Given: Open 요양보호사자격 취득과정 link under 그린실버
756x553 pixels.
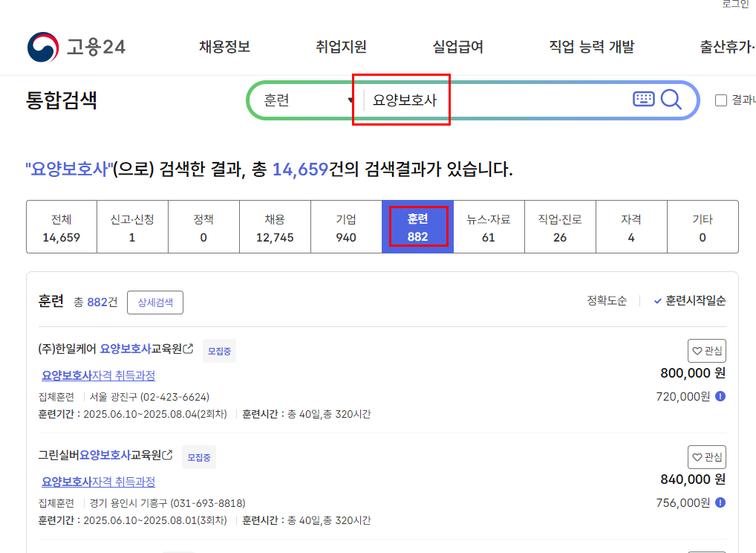Looking at the screenshot, I should pyautogui.click(x=98, y=482).
